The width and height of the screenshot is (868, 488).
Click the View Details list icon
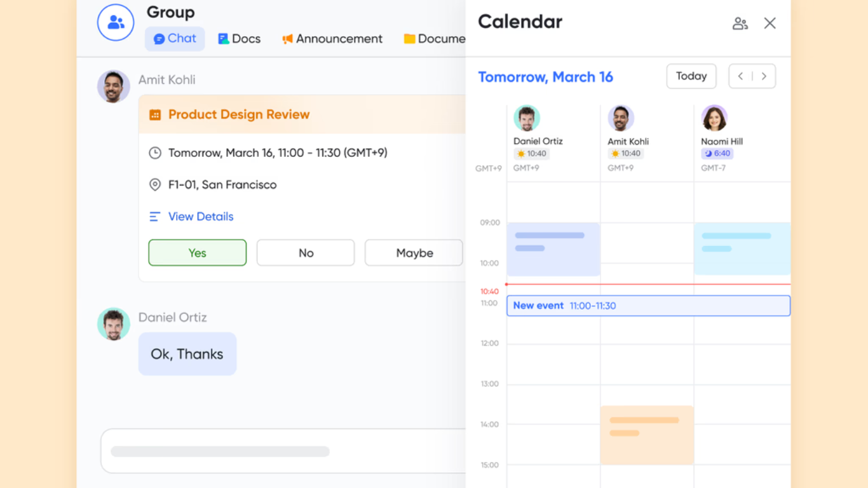(x=155, y=217)
